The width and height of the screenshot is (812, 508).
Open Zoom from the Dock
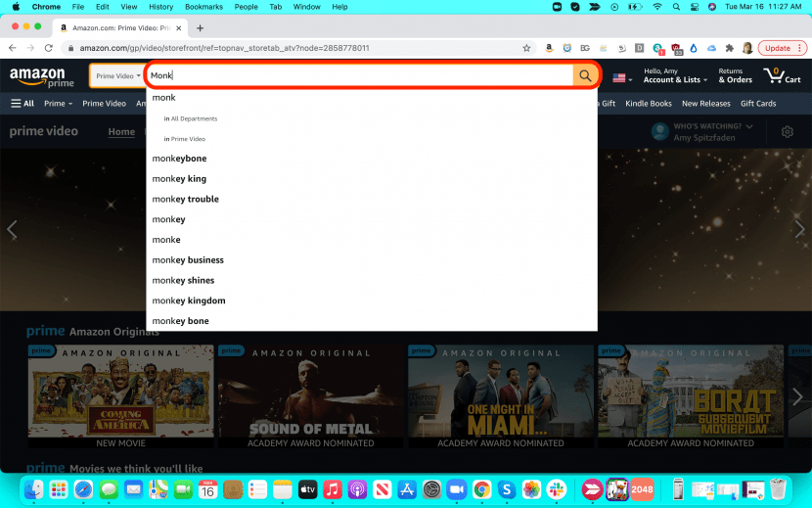coord(457,489)
